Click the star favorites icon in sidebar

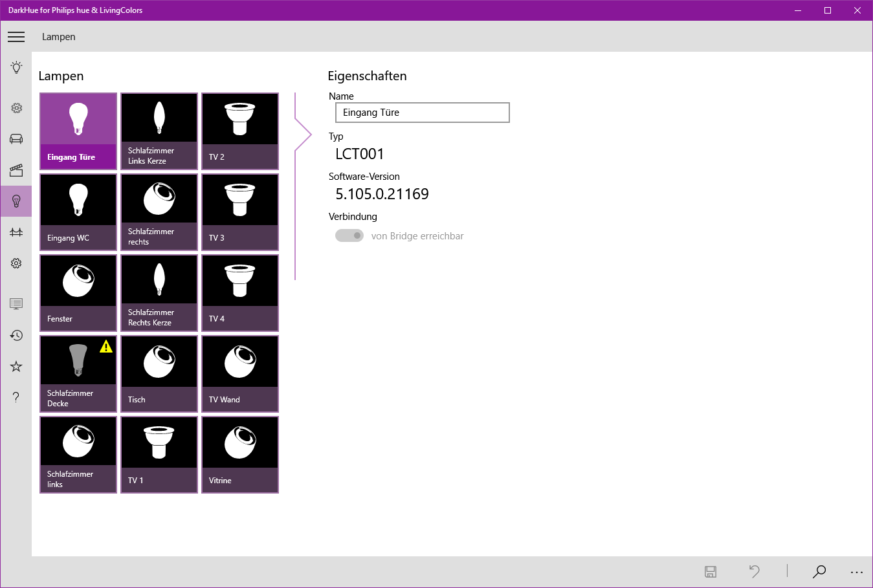point(16,366)
